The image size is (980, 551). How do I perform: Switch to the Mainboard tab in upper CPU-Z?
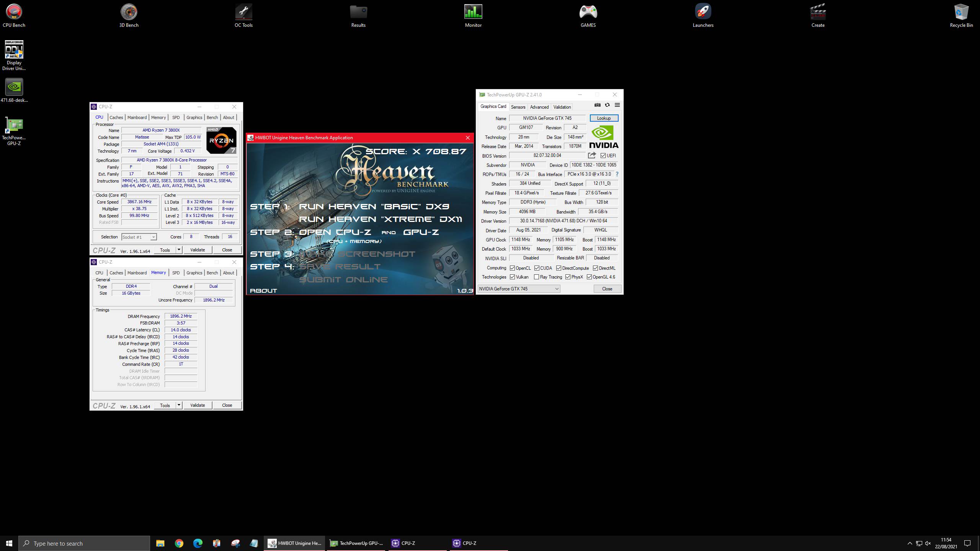pos(137,117)
